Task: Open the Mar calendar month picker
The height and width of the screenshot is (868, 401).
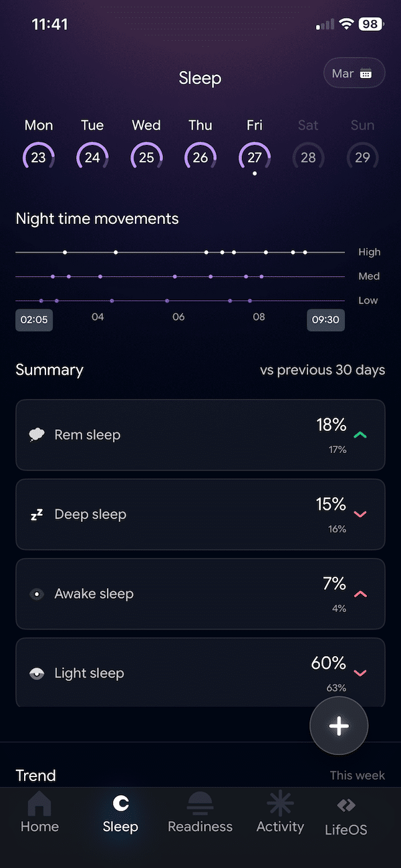Action: (x=354, y=74)
